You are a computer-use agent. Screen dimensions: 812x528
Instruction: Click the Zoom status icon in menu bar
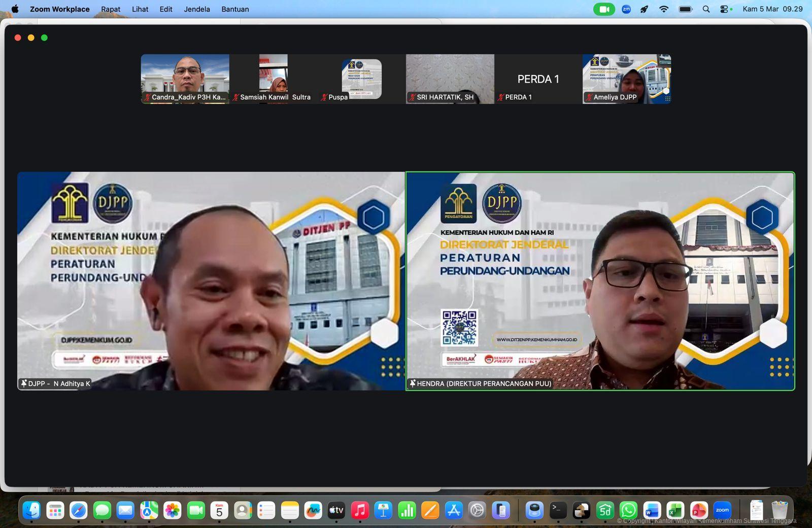click(626, 9)
